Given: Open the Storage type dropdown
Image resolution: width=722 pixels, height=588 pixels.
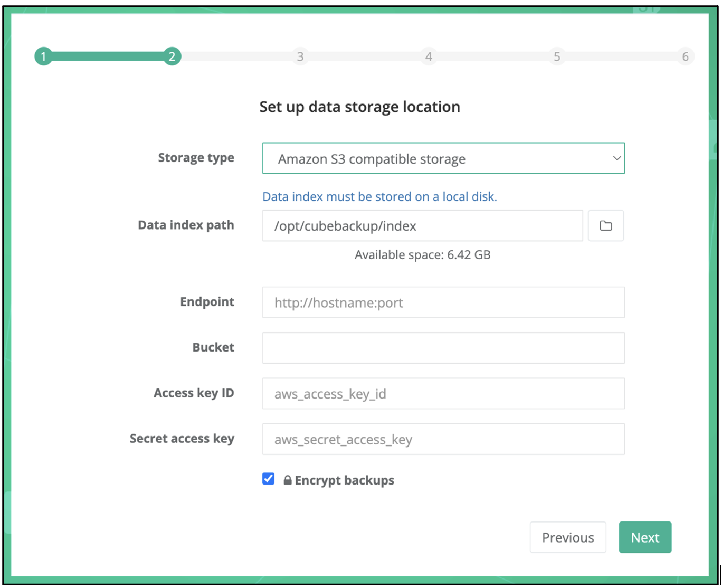Looking at the screenshot, I should coord(443,158).
